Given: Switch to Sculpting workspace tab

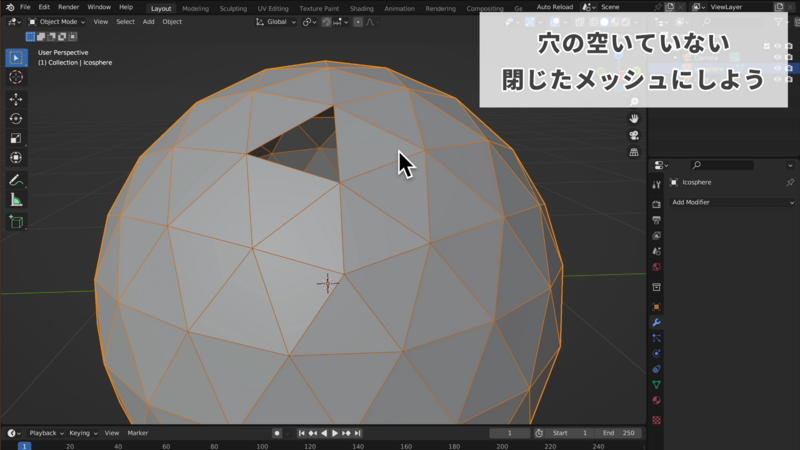Looking at the screenshot, I should (233, 8).
